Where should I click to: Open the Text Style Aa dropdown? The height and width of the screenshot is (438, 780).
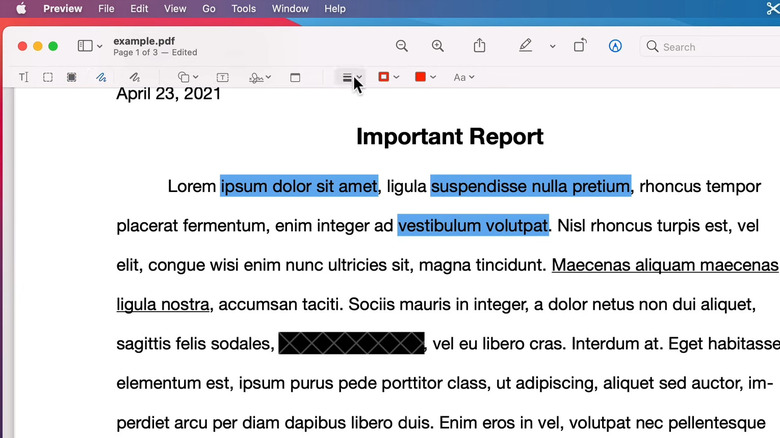click(x=464, y=77)
